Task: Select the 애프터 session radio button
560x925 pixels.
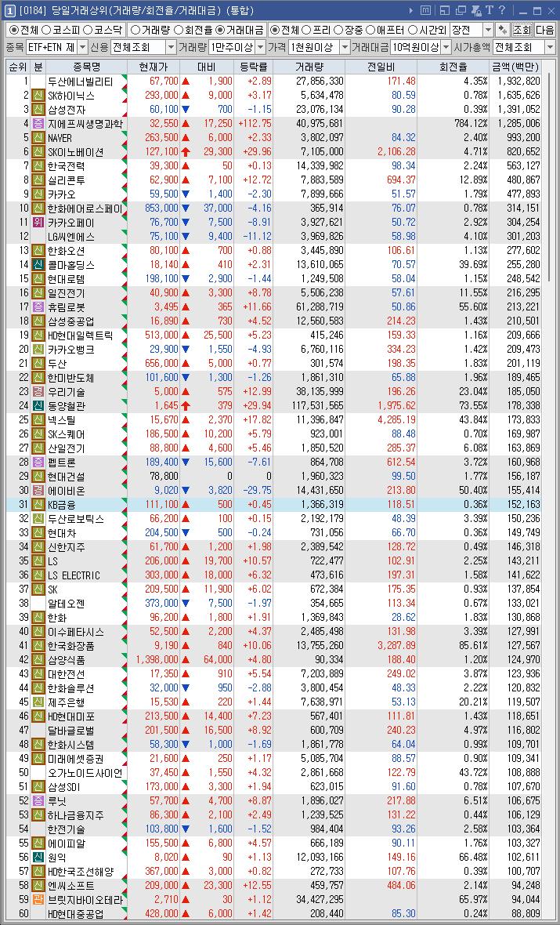Action: point(384,30)
